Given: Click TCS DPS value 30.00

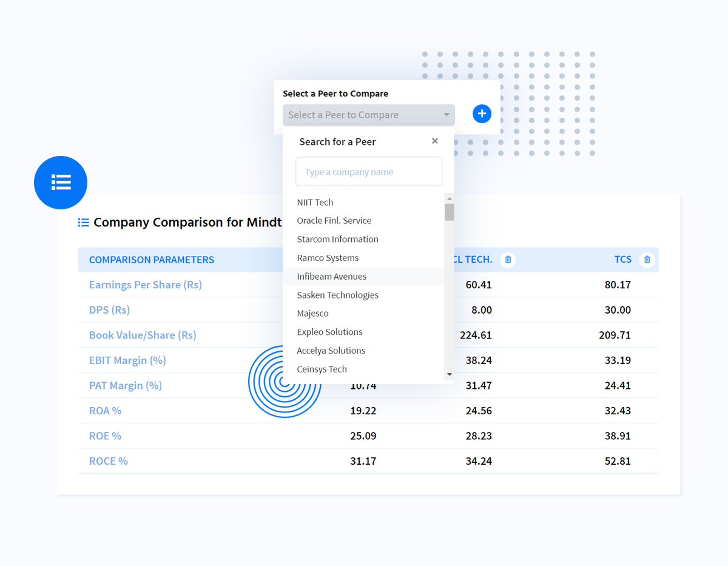Looking at the screenshot, I should pos(618,310).
